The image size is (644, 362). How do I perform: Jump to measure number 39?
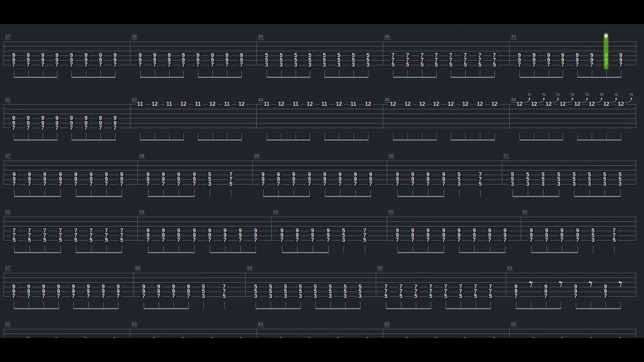click(x=261, y=37)
